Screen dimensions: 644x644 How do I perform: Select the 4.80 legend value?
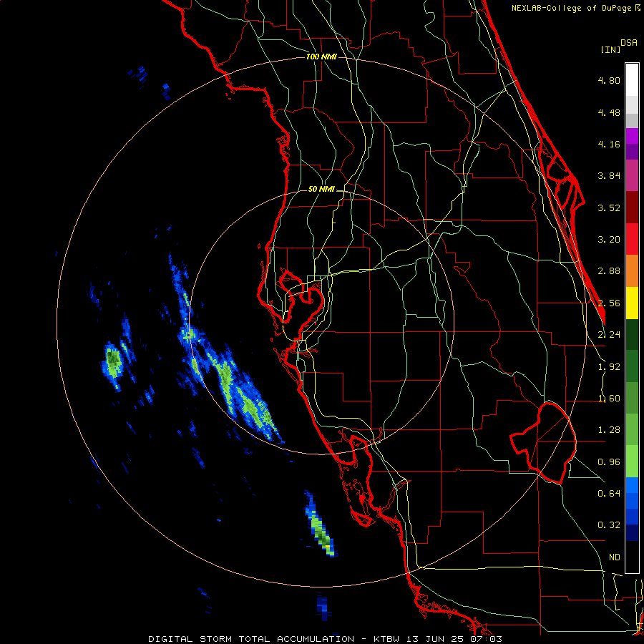click(x=609, y=80)
